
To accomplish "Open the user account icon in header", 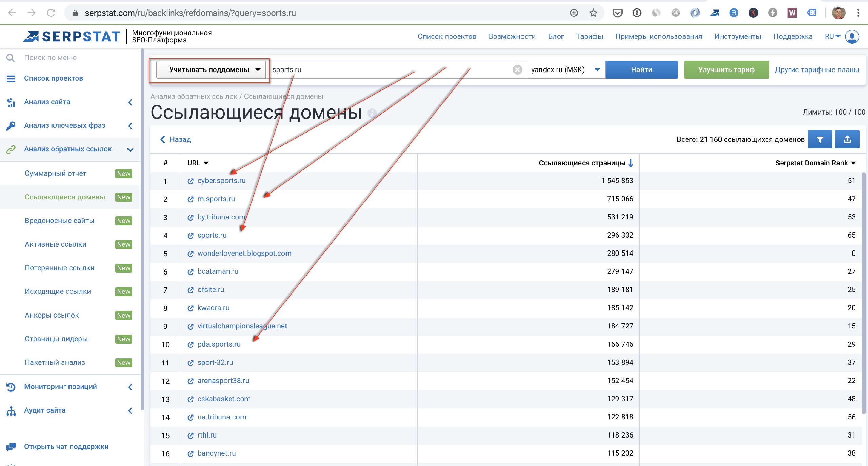I will click(852, 36).
